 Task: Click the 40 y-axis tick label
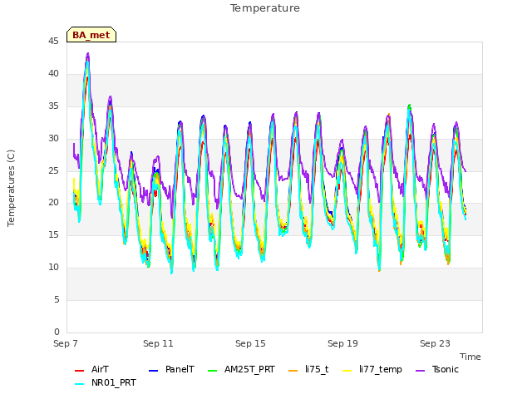tap(53, 74)
